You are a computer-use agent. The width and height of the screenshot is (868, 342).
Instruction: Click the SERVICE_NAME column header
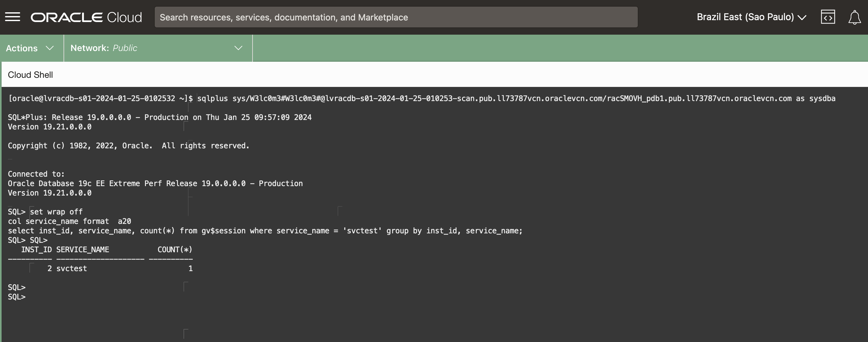click(82, 250)
